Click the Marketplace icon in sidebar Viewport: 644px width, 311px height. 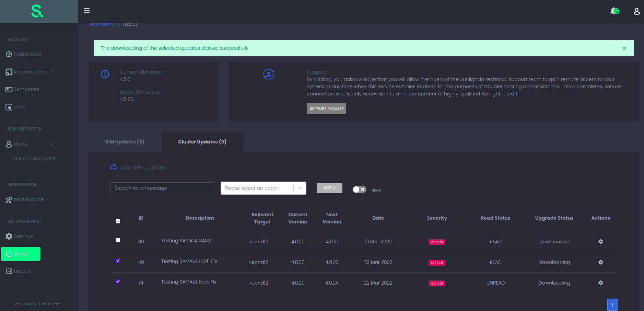coord(9,200)
